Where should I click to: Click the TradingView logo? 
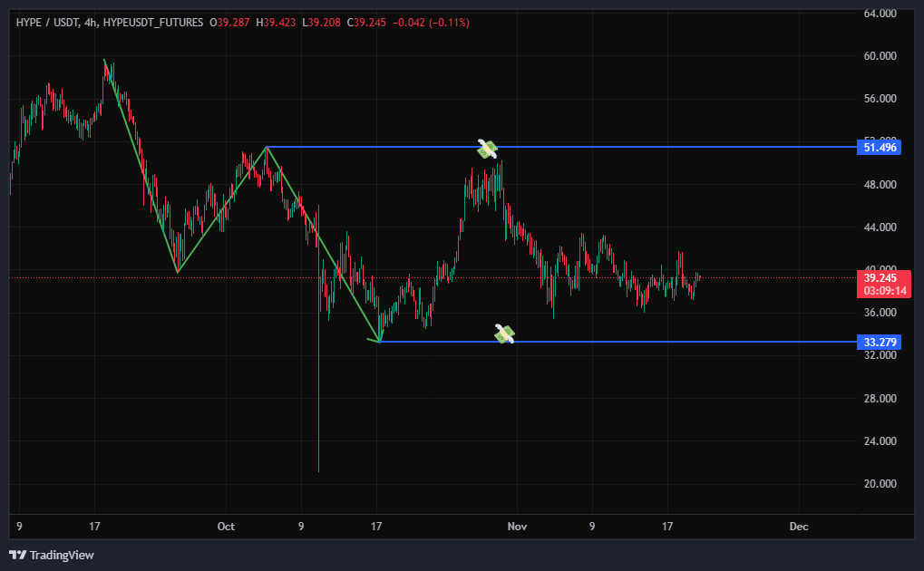coord(52,555)
